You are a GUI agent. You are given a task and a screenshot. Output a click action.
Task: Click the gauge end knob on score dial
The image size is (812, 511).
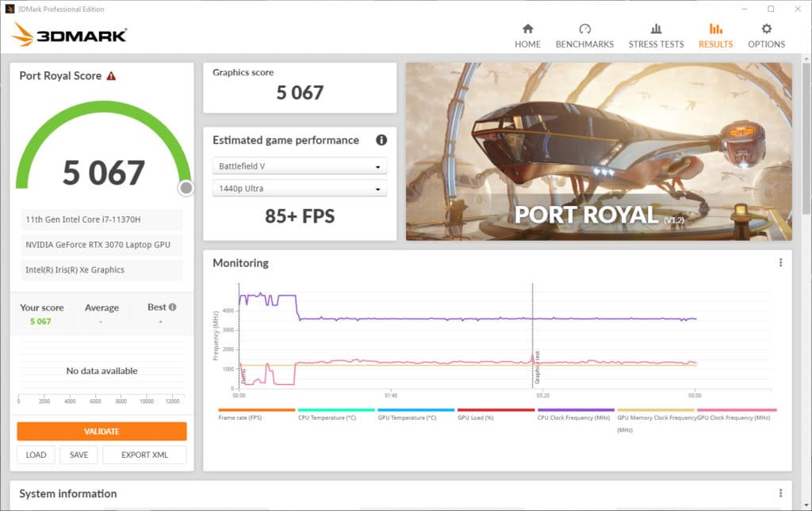click(186, 188)
